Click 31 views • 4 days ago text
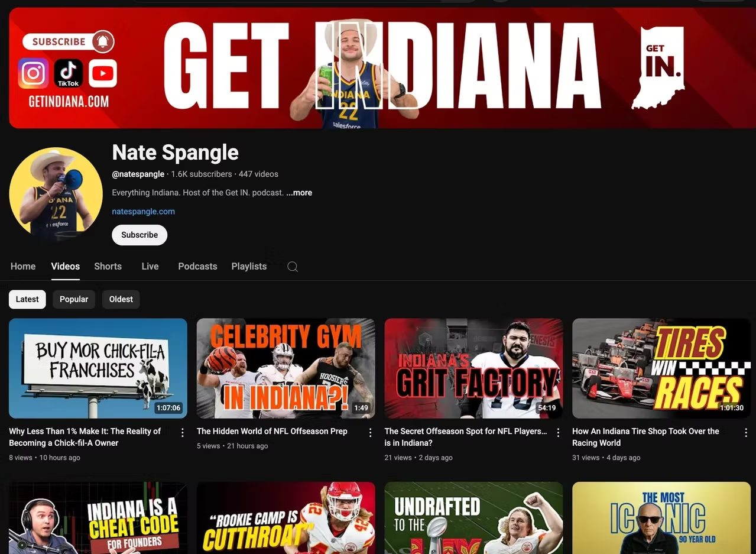The image size is (756, 554). coord(606,458)
